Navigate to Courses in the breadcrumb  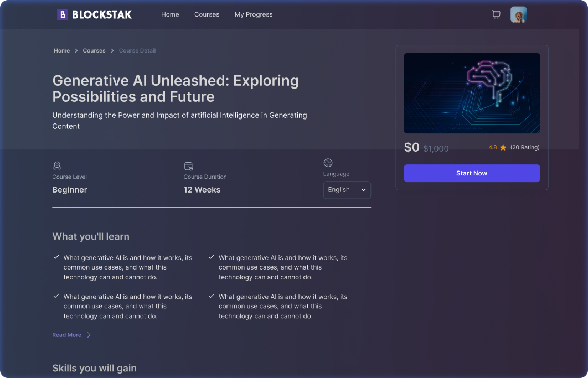(x=94, y=51)
